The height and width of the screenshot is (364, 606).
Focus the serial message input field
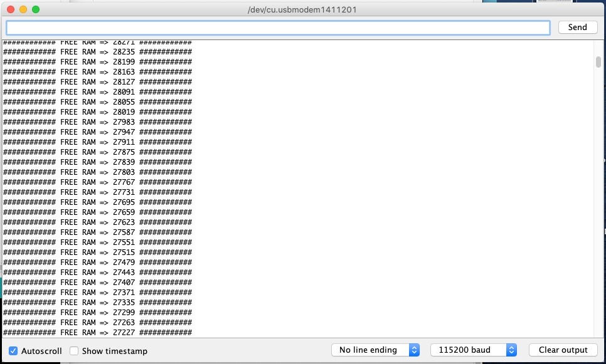tap(278, 28)
